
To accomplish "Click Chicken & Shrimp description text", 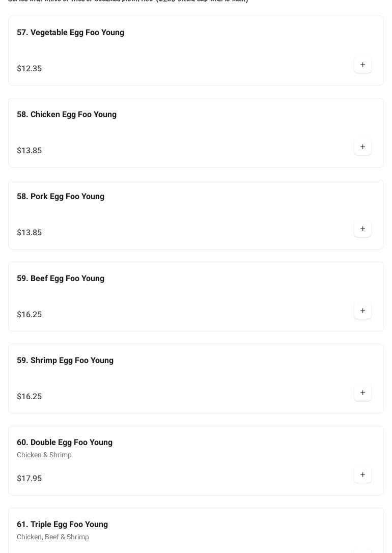I will (x=44, y=455).
